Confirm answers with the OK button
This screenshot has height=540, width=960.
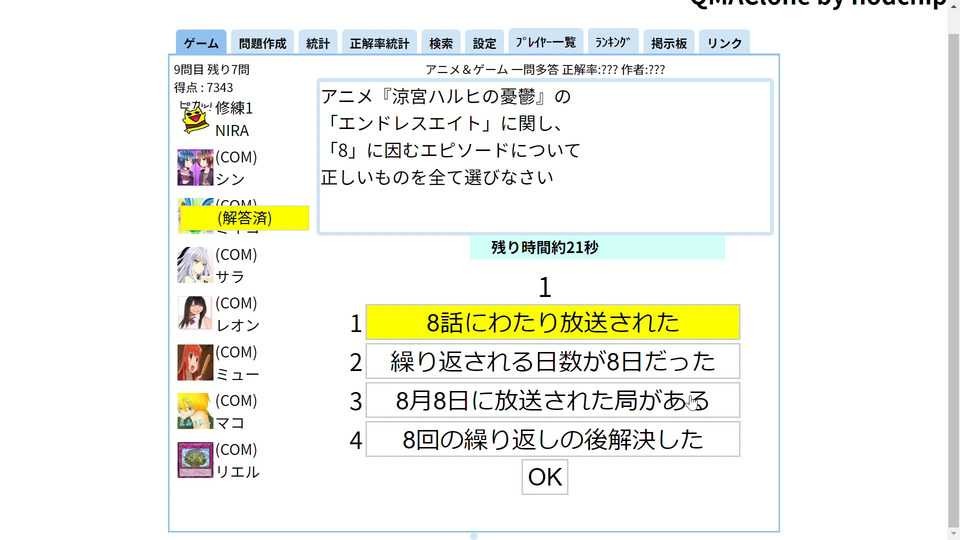[545, 477]
